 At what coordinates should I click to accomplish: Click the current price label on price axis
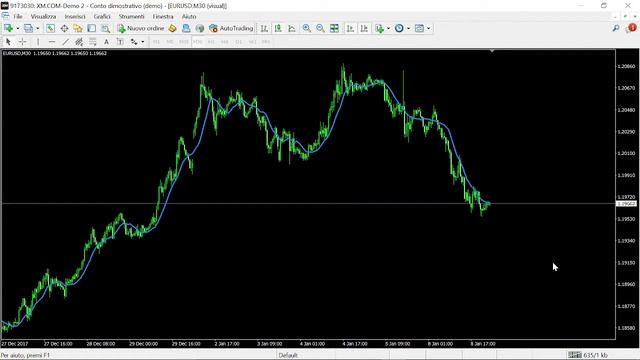pyautogui.click(x=626, y=203)
